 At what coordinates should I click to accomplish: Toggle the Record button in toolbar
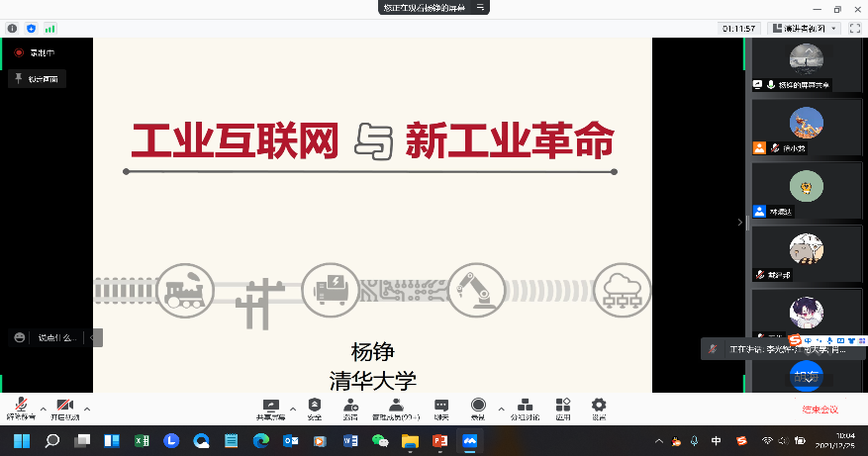(478, 408)
